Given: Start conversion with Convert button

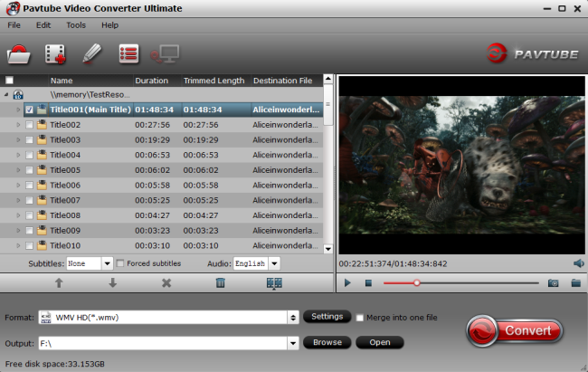Looking at the screenshot, I should click(515, 330).
